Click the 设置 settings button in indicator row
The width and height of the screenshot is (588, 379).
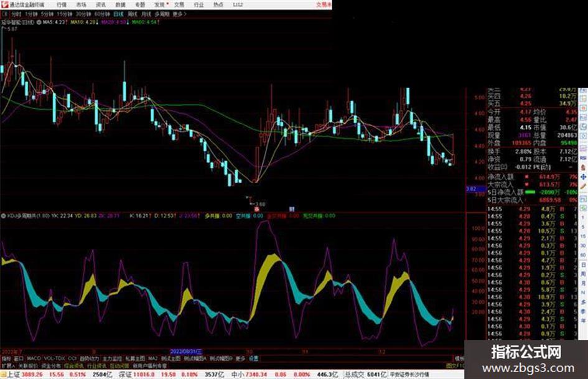tap(253, 358)
